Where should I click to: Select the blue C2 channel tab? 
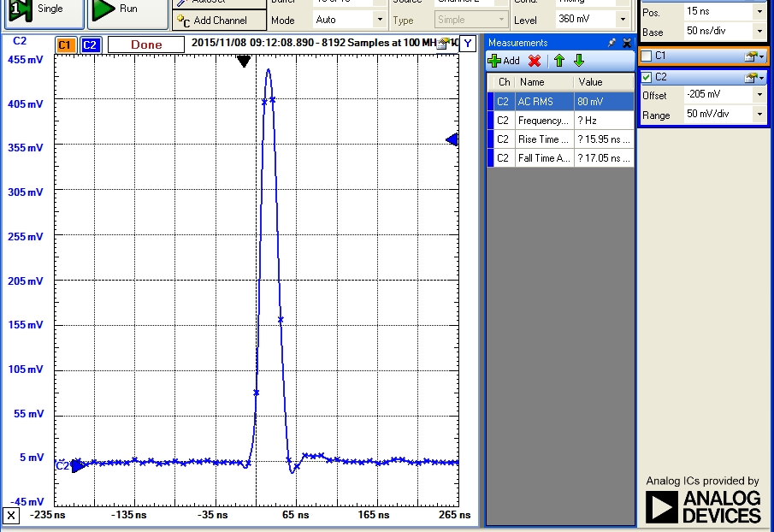point(91,44)
